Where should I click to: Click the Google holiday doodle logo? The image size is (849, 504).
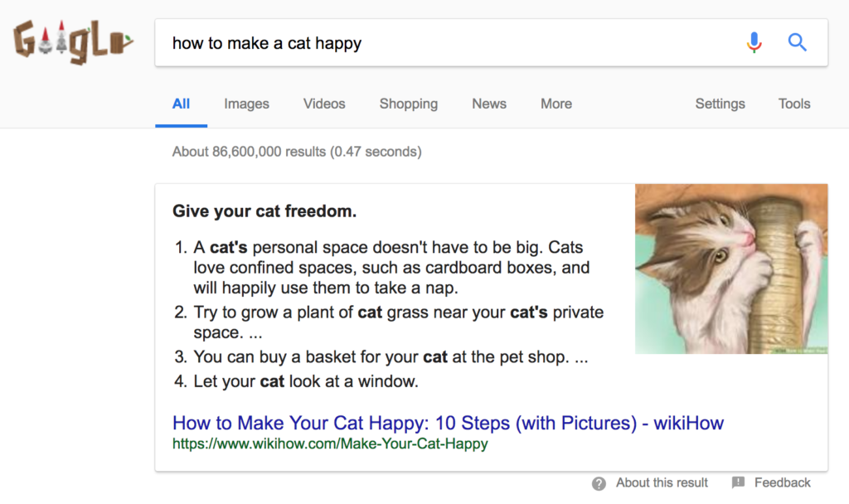(73, 42)
